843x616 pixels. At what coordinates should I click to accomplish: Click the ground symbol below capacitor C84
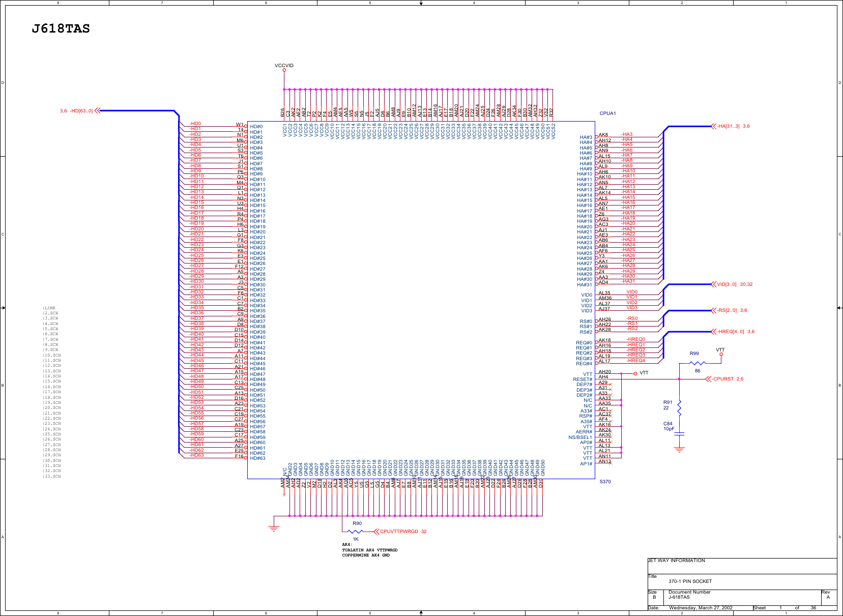click(x=679, y=448)
